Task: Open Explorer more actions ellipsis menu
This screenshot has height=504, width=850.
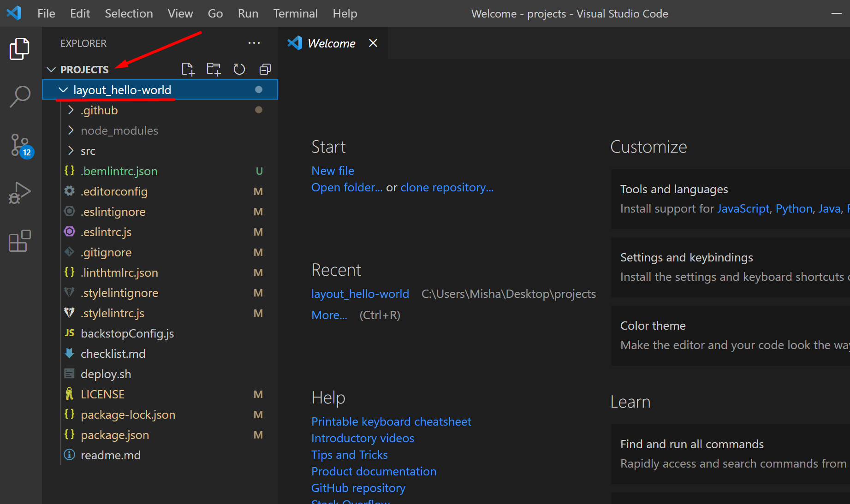Action: click(x=254, y=43)
